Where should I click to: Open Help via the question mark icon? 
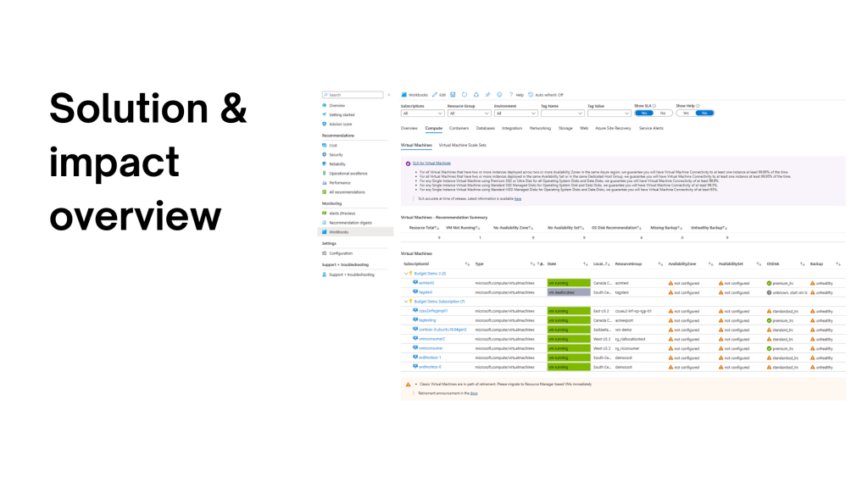pyautogui.click(x=511, y=95)
